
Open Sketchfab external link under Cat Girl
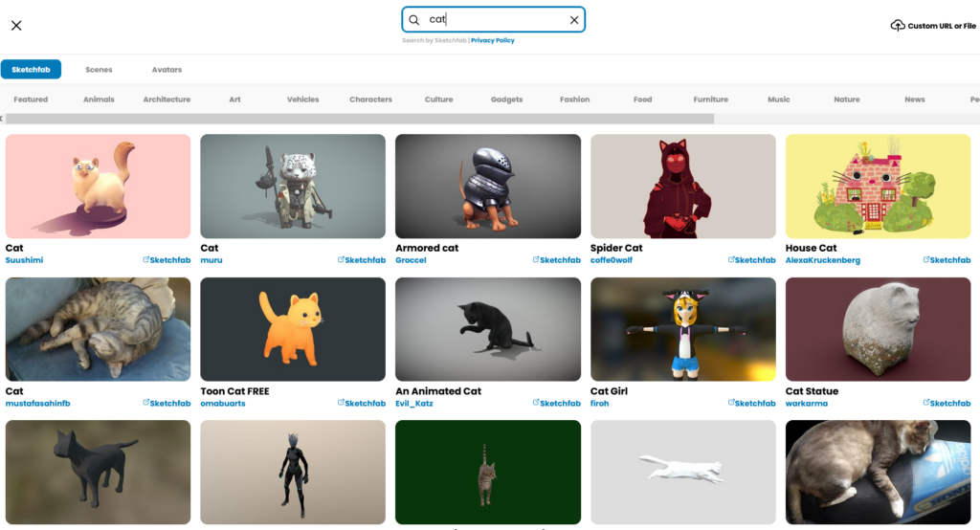[x=752, y=403]
